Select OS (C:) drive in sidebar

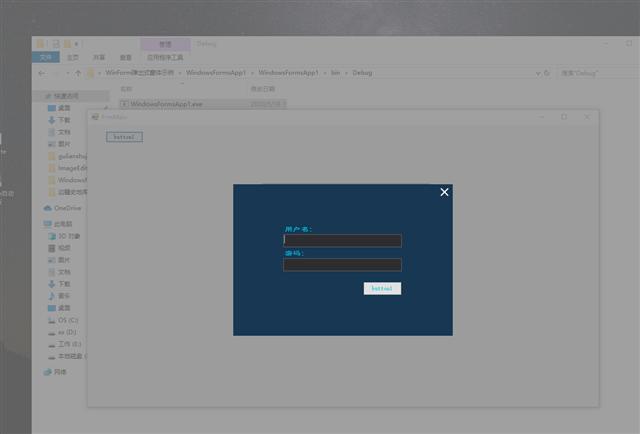coord(67,320)
